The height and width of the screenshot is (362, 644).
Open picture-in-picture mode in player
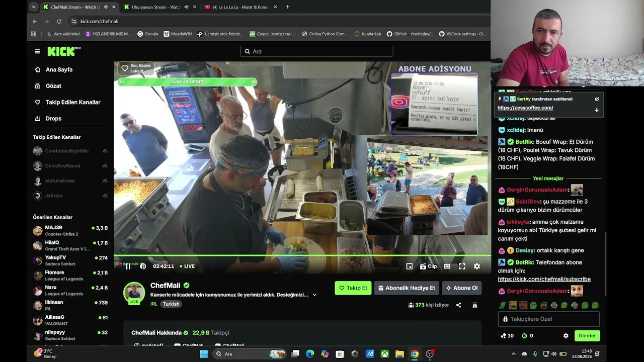410,266
